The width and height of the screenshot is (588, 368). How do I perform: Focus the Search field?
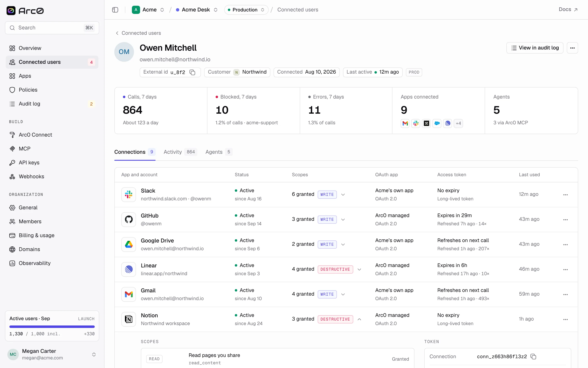(x=52, y=28)
